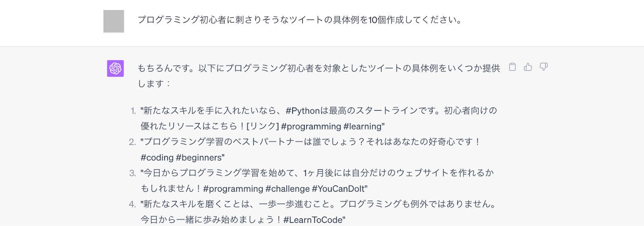Image resolution: width=644 pixels, height=226 pixels.
Task: Copy the assistant response with clipboard icon
Action: click(512, 67)
